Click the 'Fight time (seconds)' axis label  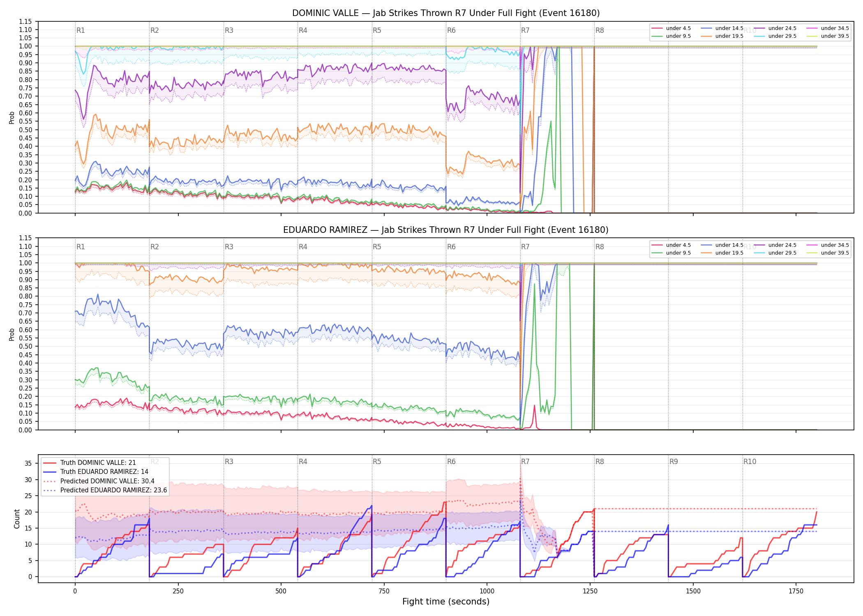click(x=446, y=602)
